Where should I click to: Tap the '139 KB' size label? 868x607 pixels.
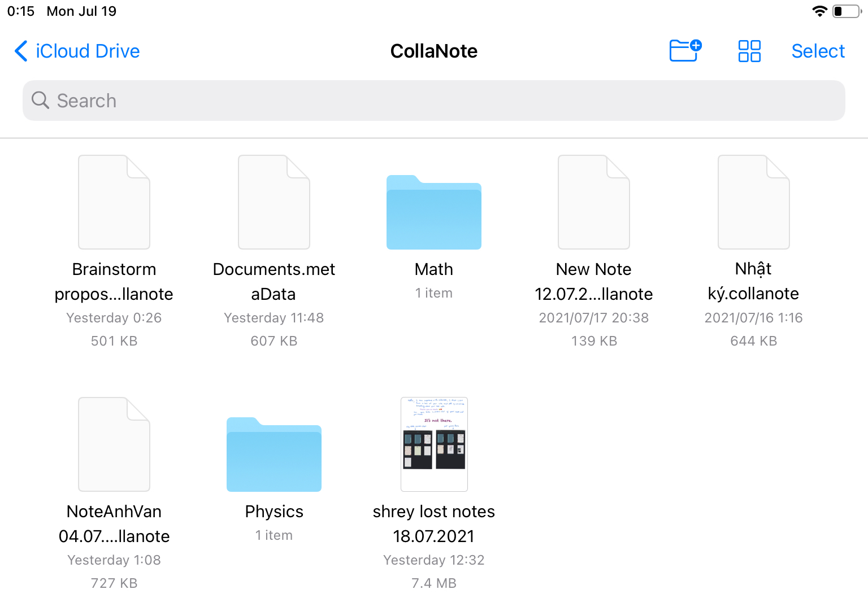(594, 341)
